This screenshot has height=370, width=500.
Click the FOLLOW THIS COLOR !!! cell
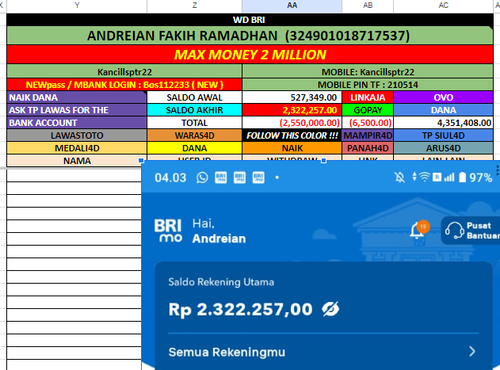(292, 135)
